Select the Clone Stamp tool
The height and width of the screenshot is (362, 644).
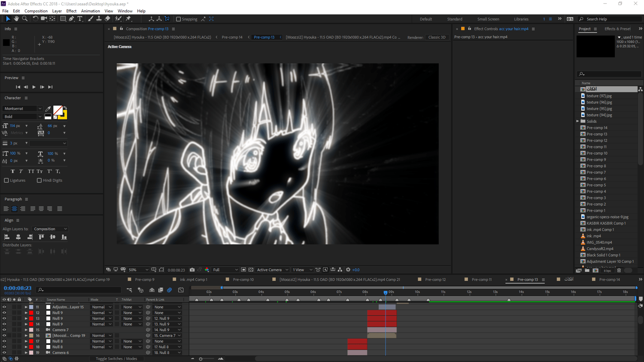(99, 19)
